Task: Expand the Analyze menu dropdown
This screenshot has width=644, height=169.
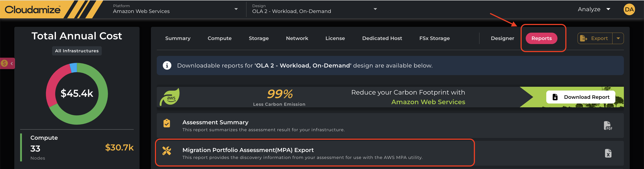Action: tap(608, 9)
